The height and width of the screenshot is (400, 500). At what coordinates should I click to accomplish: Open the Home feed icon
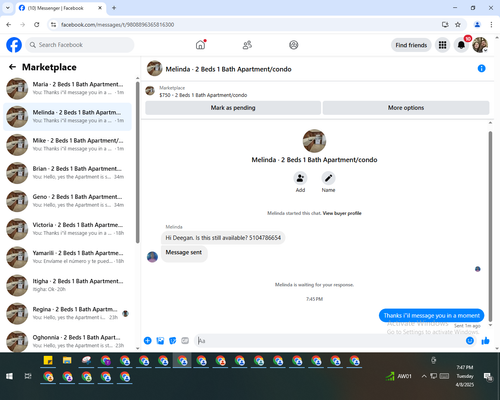[x=200, y=45]
